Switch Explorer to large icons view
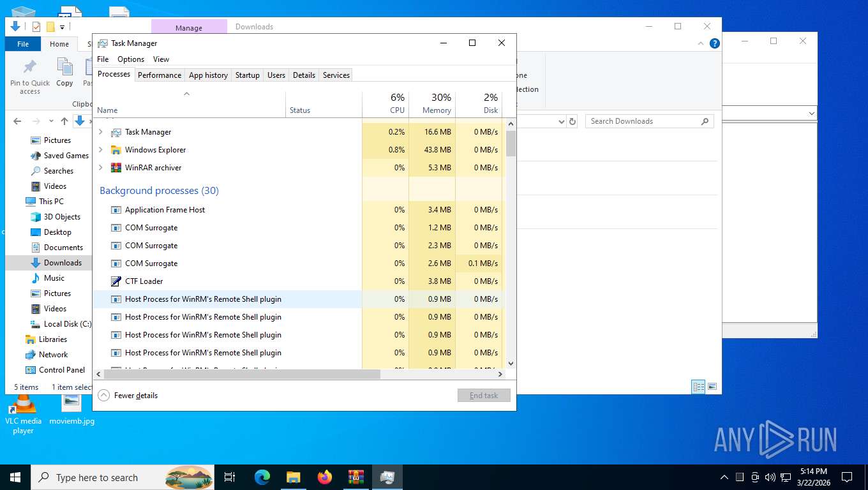Screen dimensions: 868x490 point(712,387)
